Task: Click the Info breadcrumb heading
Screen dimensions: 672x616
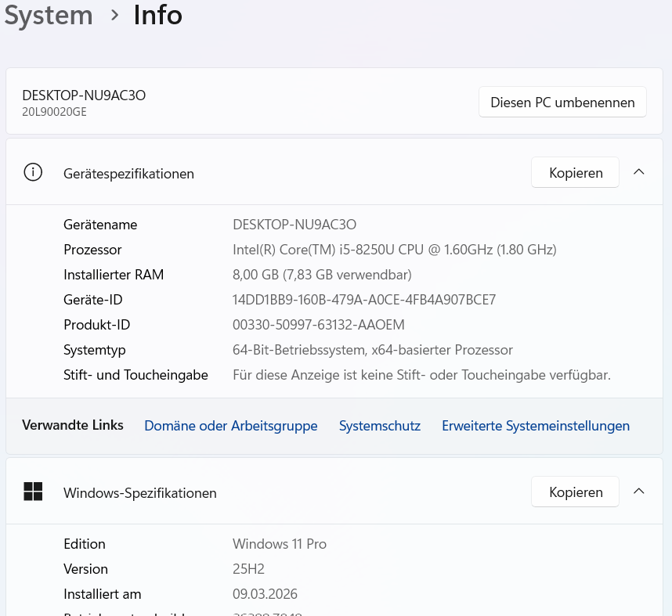Action: click(x=157, y=16)
